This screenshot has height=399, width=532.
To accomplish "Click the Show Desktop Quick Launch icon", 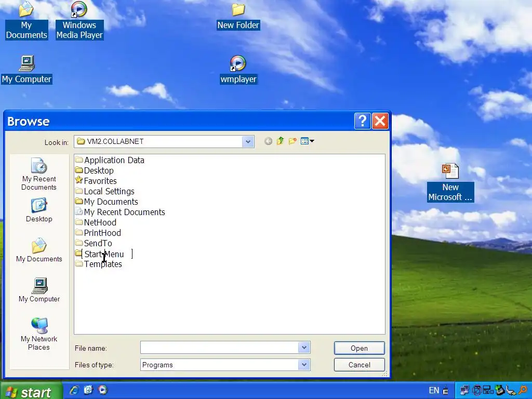I will [x=88, y=390].
